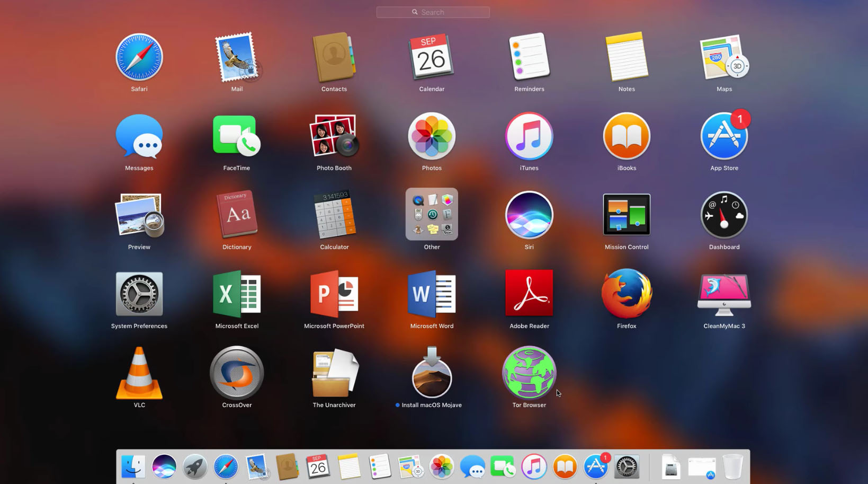
Task: Open Adobe Reader
Action: tap(529, 293)
